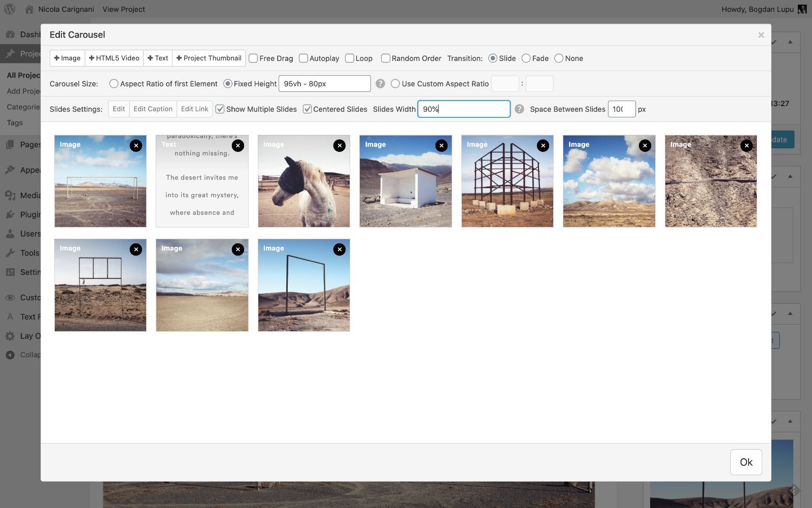Toggle the Loop checkbox
This screenshot has height=508, width=812.
click(350, 58)
